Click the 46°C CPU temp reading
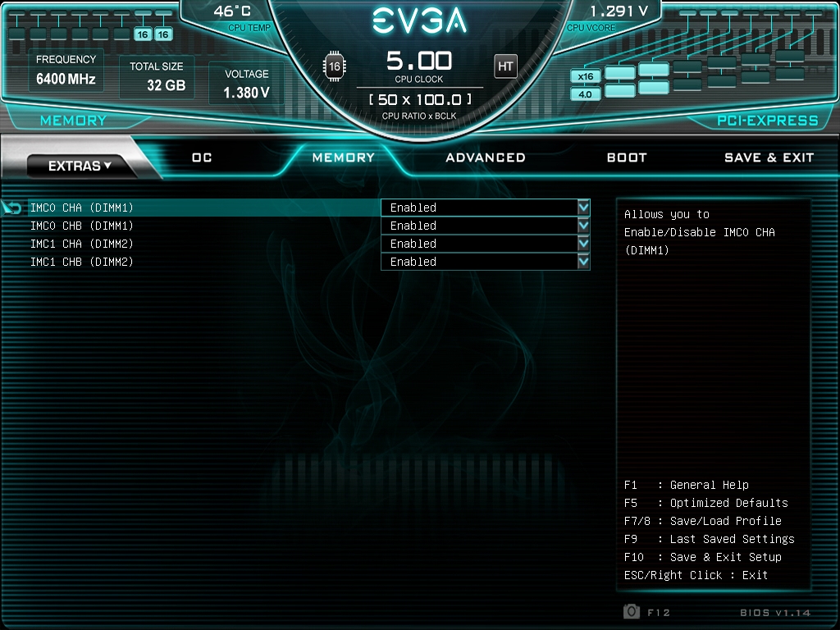The width and height of the screenshot is (840, 630). (232, 11)
